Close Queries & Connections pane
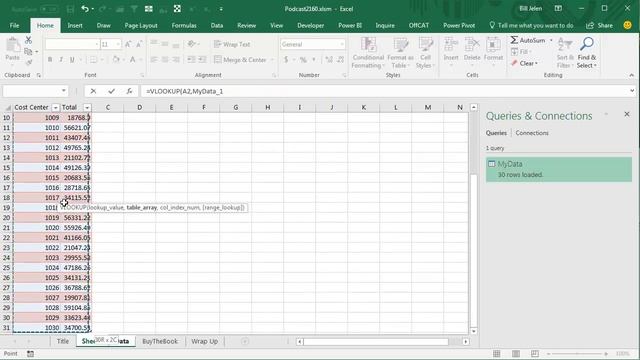The image size is (640, 360). (x=627, y=114)
